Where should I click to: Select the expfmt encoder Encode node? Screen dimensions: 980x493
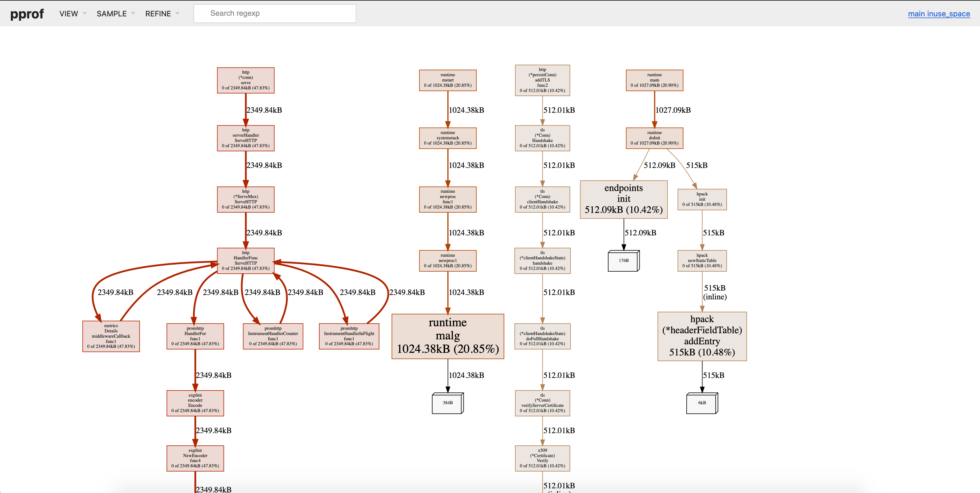(x=195, y=403)
